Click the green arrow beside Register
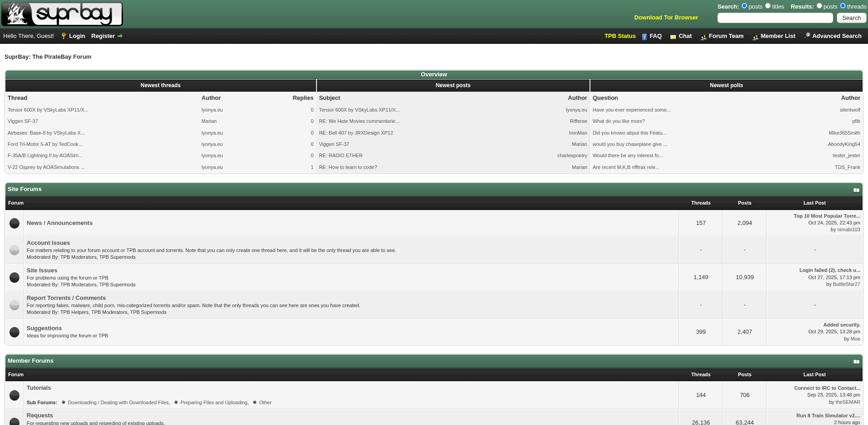This screenshot has height=425, width=868. click(120, 36)
